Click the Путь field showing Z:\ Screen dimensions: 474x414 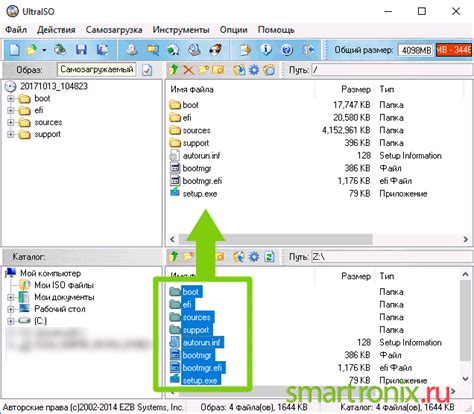pyautogui.click(x=392, y=257)
